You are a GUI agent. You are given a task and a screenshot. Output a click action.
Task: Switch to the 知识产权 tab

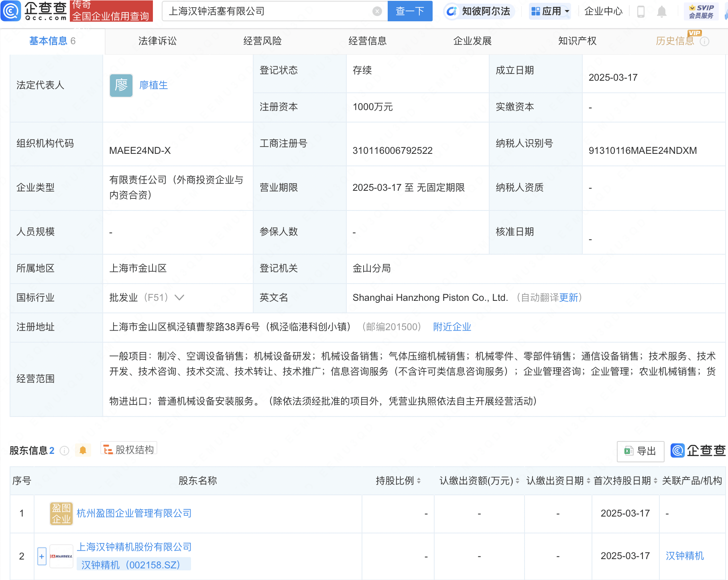click(x=577, y=41)
